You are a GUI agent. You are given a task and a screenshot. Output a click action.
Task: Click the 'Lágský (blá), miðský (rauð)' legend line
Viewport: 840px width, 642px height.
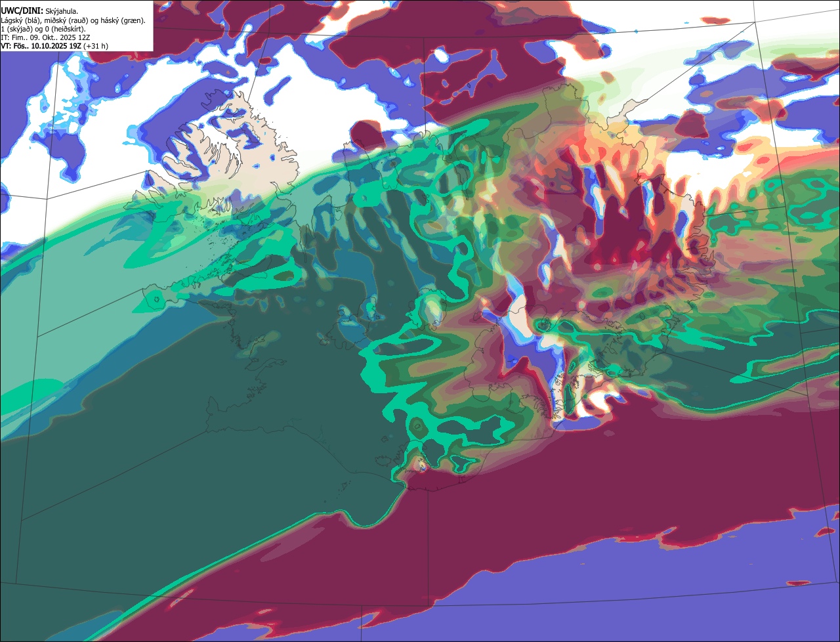tap(73, 20)
